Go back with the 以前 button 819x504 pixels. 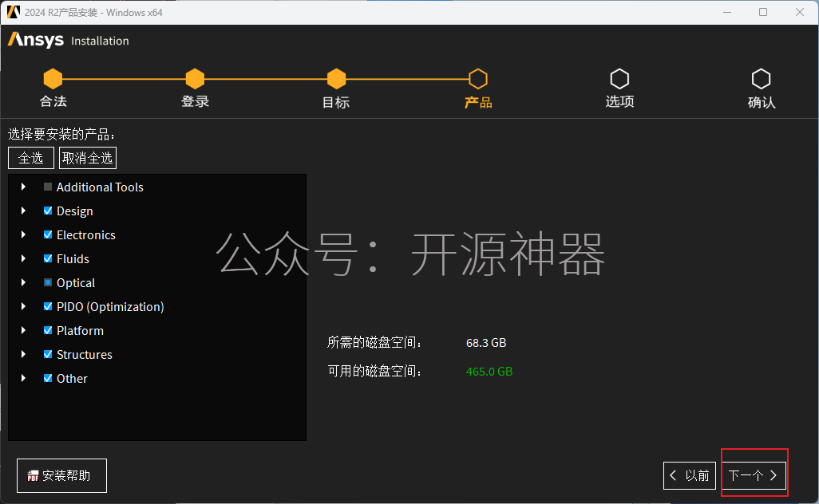click(x=690, y=476)
